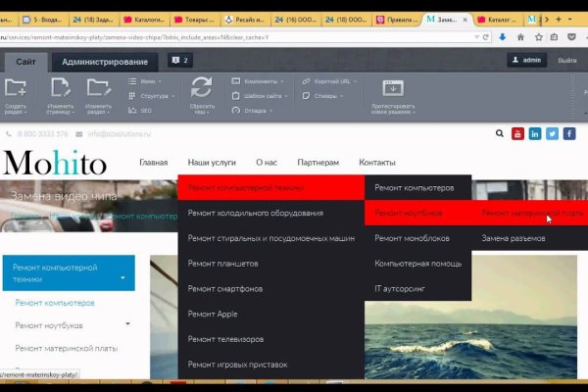Click Протестировать новое решение icon

tap(392, 88)
